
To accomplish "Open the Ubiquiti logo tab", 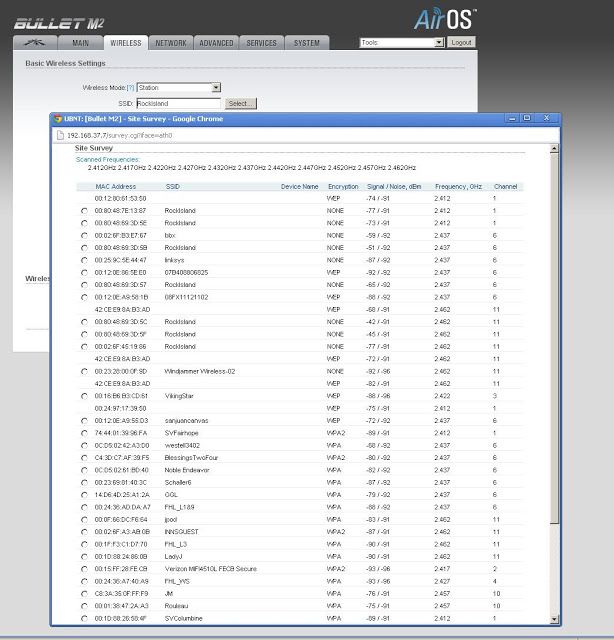I will (35, 43).
